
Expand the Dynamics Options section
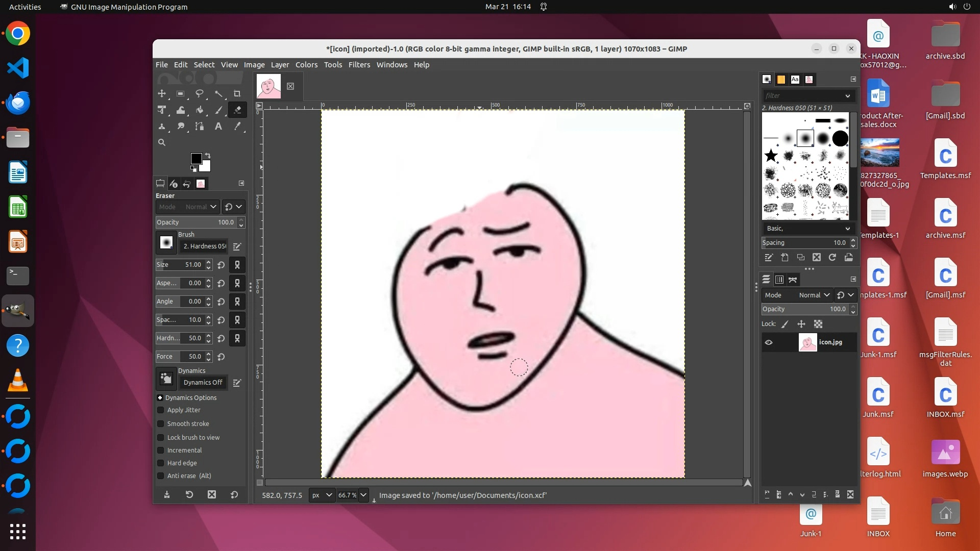(160, 398)
